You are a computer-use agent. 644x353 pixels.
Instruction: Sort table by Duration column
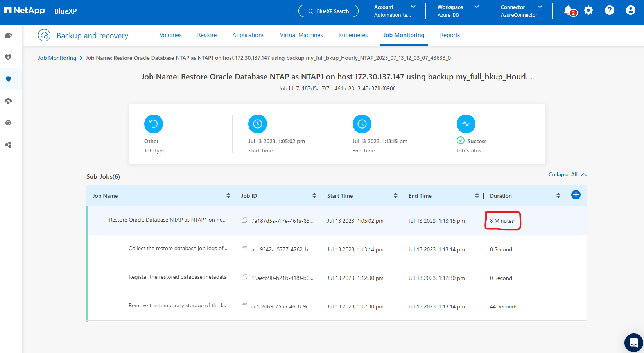558,196
